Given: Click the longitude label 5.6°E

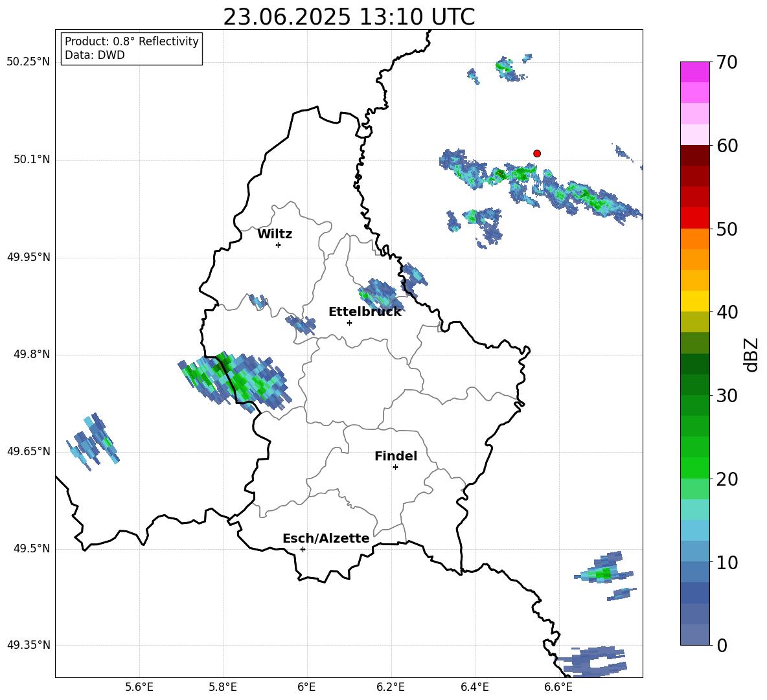Looking at the screenshot, I should pos(139,687).
